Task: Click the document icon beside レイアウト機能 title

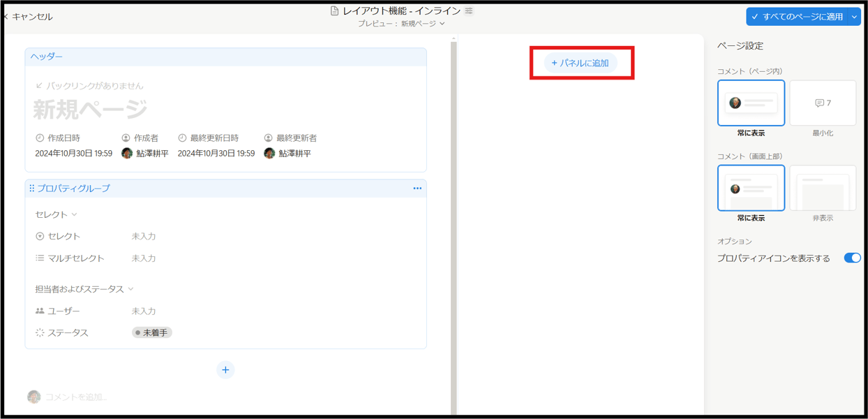Action: tap(335, 10)
